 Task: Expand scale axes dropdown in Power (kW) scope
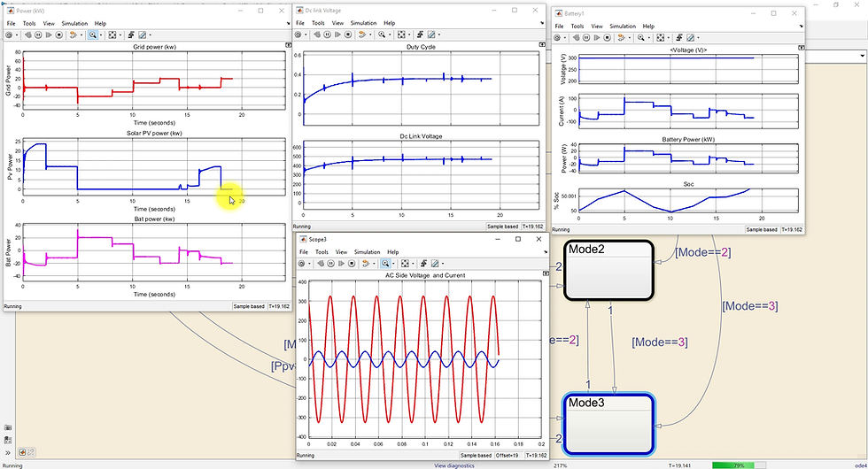120,35
